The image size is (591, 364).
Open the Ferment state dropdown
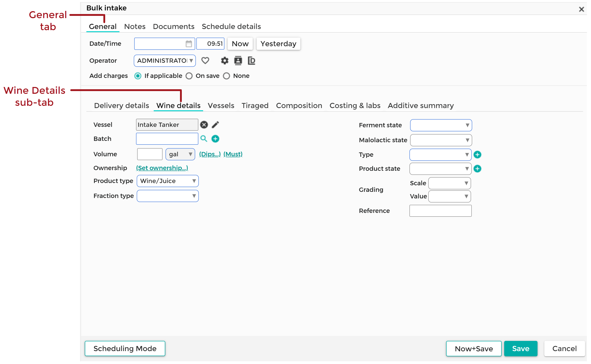click(441, 125)
